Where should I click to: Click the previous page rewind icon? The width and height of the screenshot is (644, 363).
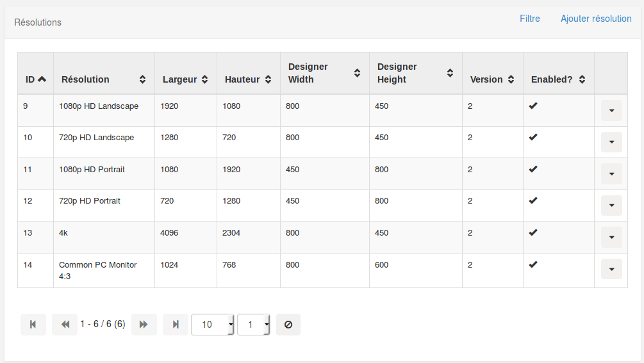pyautogui.click(x=65, y=325)
